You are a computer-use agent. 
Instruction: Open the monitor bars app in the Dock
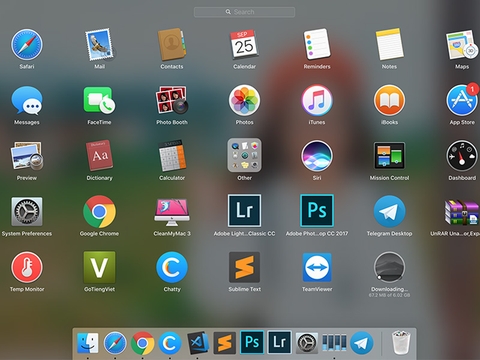[x=334, y=343]
